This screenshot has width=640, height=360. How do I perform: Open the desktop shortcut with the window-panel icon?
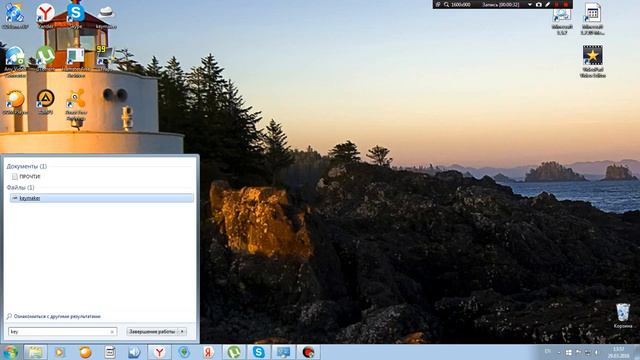76,61
